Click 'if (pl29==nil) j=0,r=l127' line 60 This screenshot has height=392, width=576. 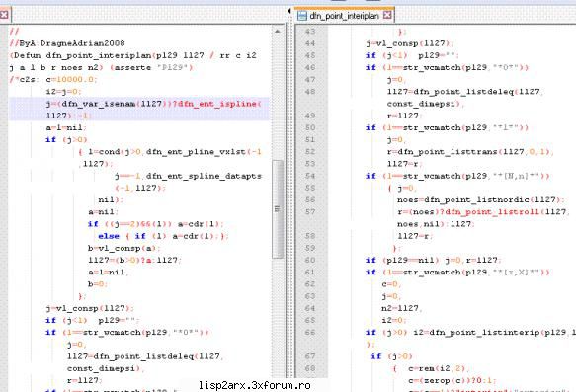coord(433,260)
